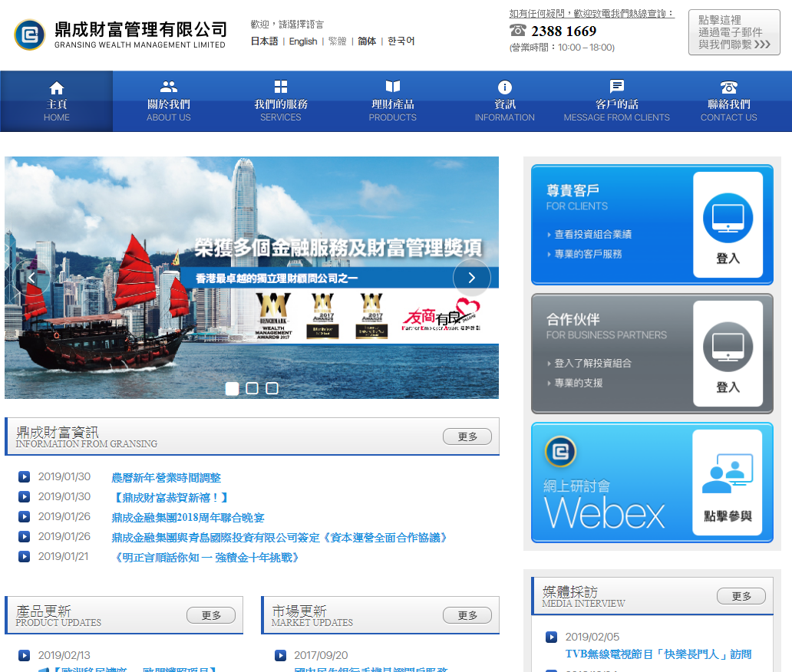This screenshot has height=672, width=792.
Task: Click the bullet icon beside 農曆新年營業時間調整
Action: (24, 476)
